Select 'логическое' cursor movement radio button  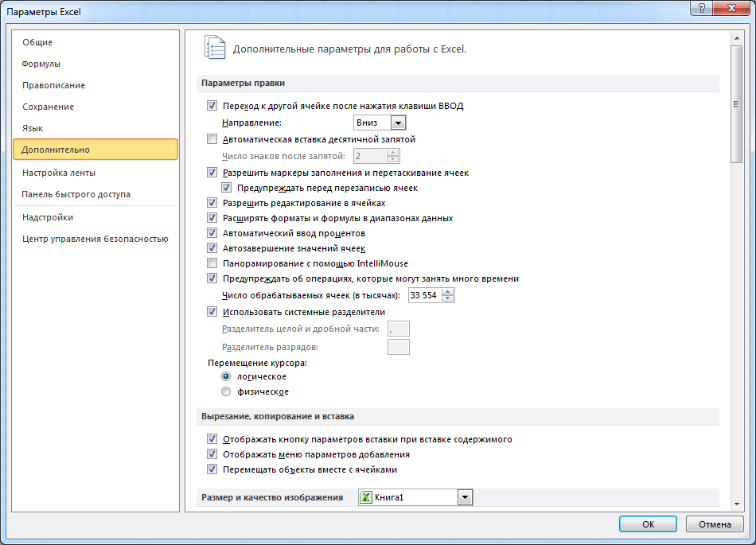point(226,376)
